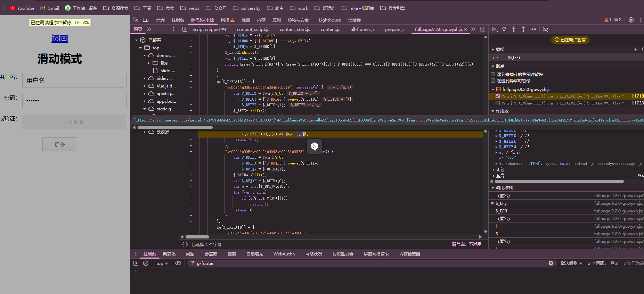Image resolution: width=644 pixels, height=294 pixels.
Task: Open the 默认级别 log level dropdown
Action: (571, 263)
